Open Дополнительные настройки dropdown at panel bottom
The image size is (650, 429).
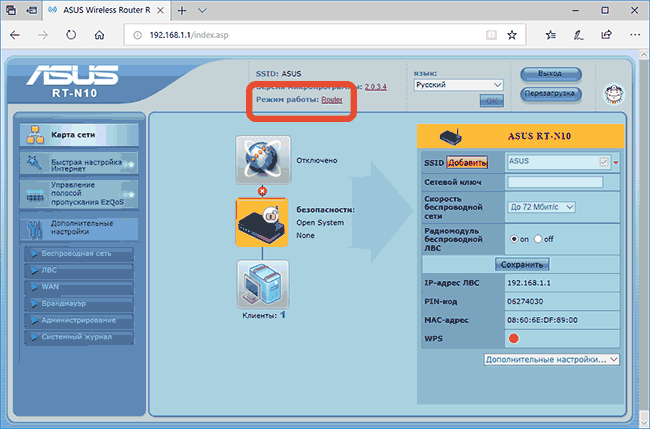coord(551,358)
